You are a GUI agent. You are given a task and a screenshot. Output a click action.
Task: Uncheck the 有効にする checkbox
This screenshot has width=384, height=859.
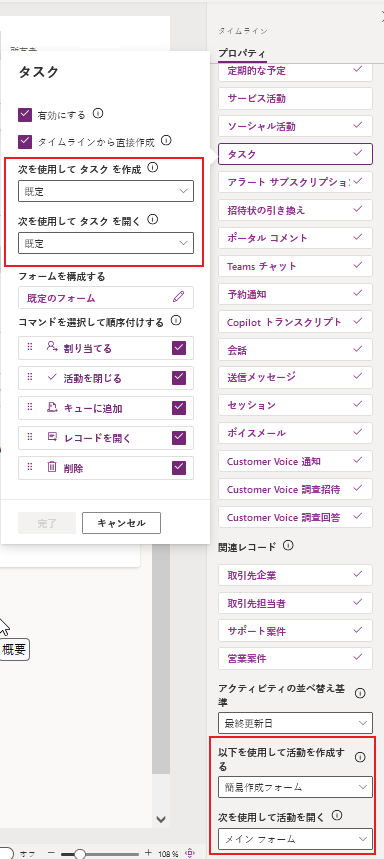[x=25, y=115]
